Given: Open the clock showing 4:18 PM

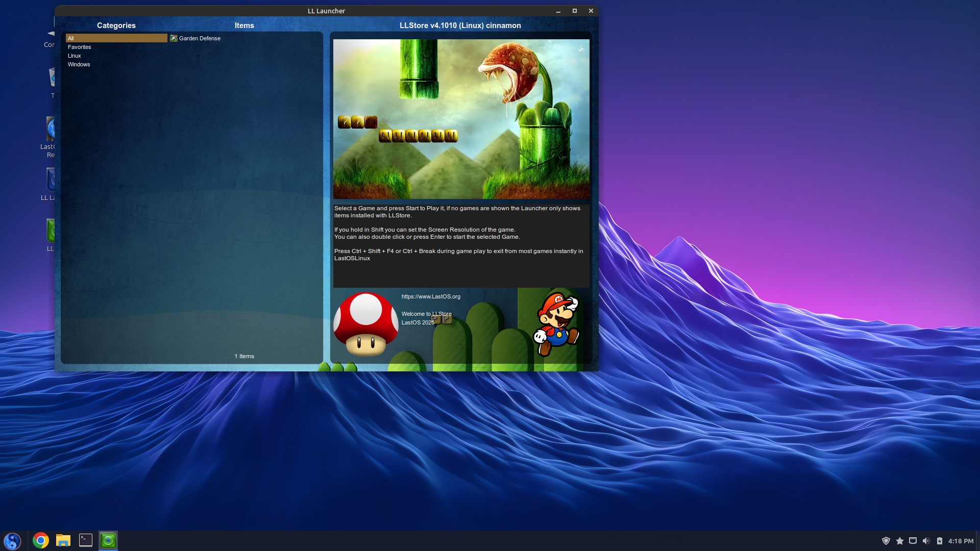Looking at the screenshot, I should 961,541.
